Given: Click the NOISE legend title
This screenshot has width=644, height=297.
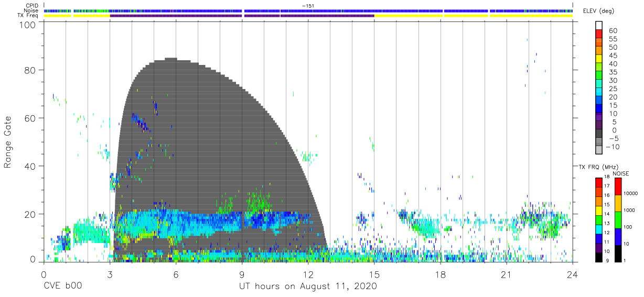Looking at the screenshot, I should pos(621,173).
